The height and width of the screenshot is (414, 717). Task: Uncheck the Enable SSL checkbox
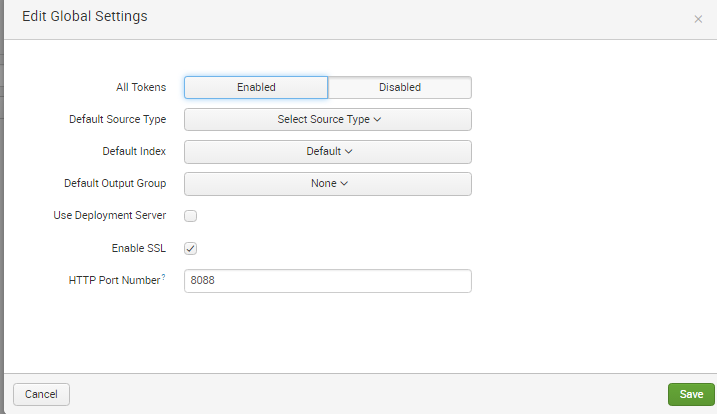[191, 248]
